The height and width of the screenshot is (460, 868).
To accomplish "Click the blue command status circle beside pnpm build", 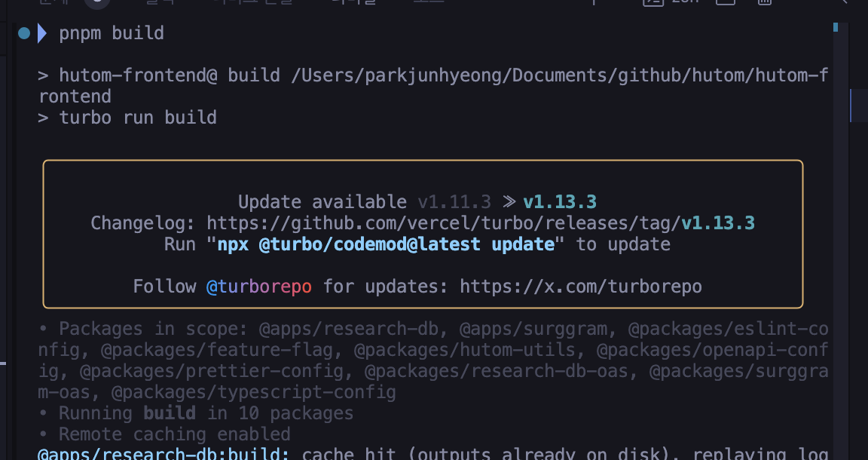I will click(x=24, y=33).
